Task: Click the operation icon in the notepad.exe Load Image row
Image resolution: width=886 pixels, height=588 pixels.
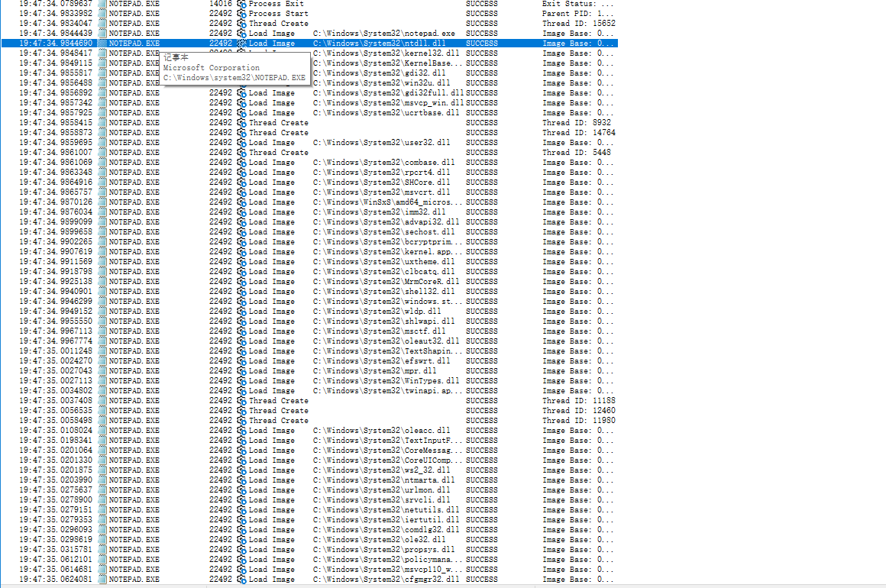Action: [x=242, y=34]
